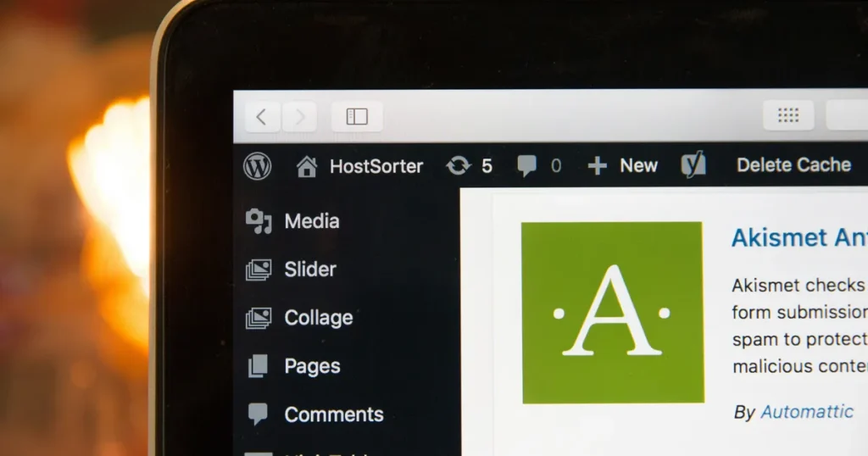The height and width of the screenshot is (456, 868).
Task: Expand the + New content menu
Action: click(x=623, y=166)
